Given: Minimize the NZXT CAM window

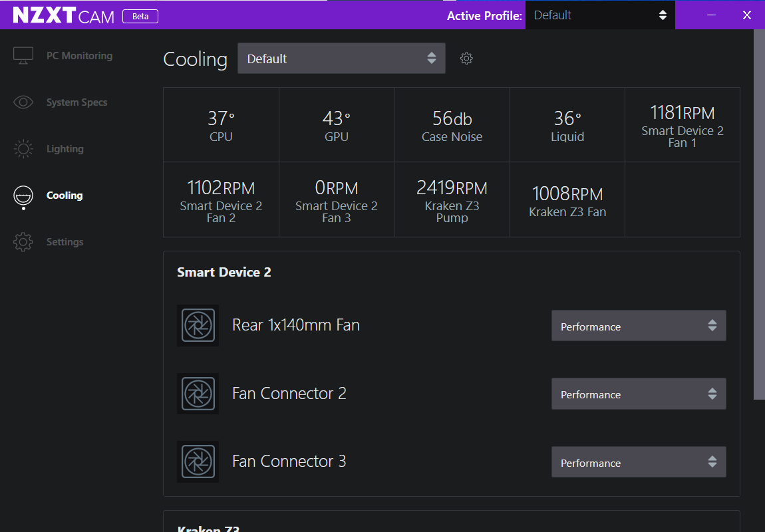Looking at the screenshot, I should (x=711, y=15).
